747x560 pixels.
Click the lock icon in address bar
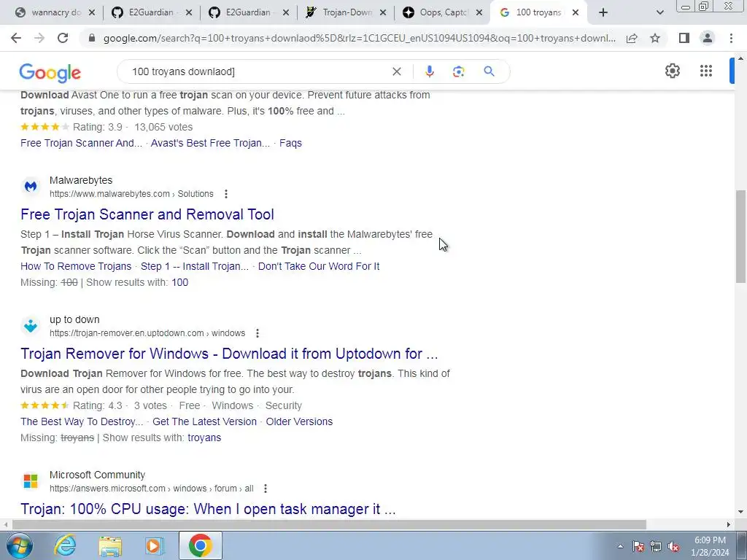click(x=92, y=38)
